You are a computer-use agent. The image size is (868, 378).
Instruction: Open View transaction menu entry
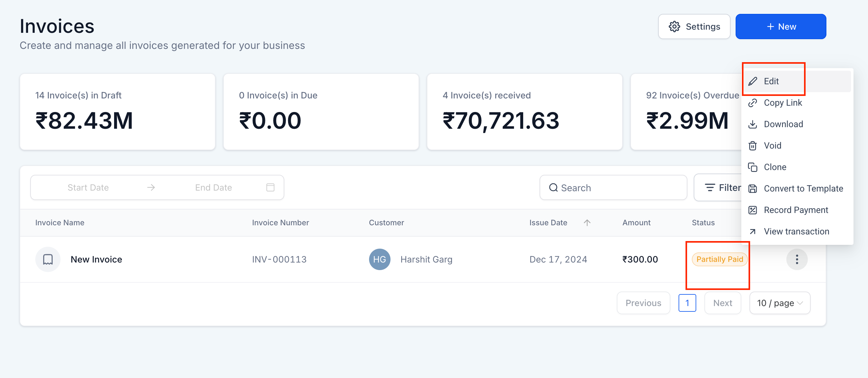[x=796, y=231]
